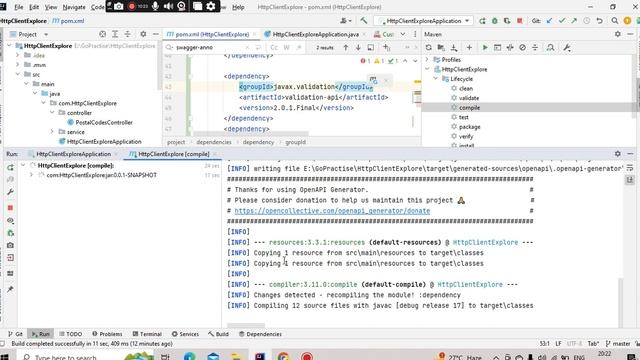Go to previous search occurrence arrow
This screenshot has width=640, height=360.
pyautogui.click(x=346, y=48)
